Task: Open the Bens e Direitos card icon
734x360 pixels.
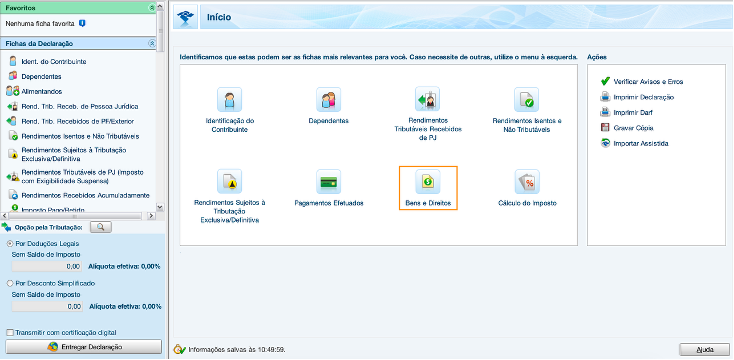Action: [428, 182]
